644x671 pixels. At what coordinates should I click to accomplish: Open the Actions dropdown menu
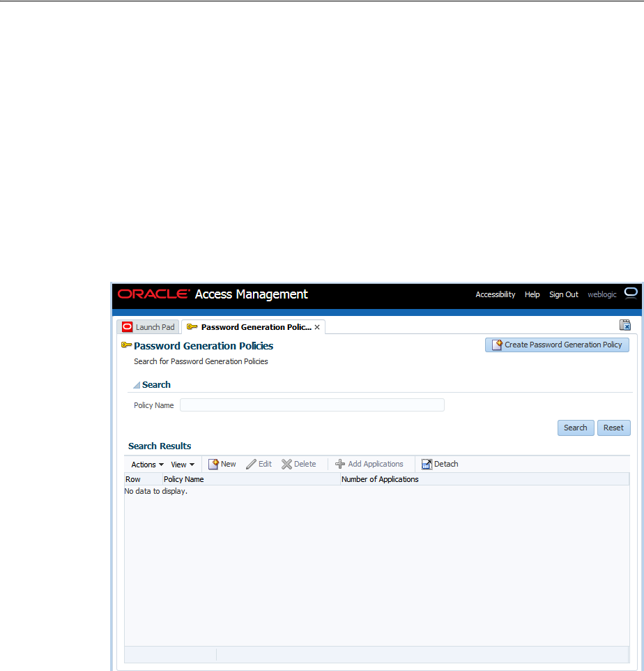point(147,465)
